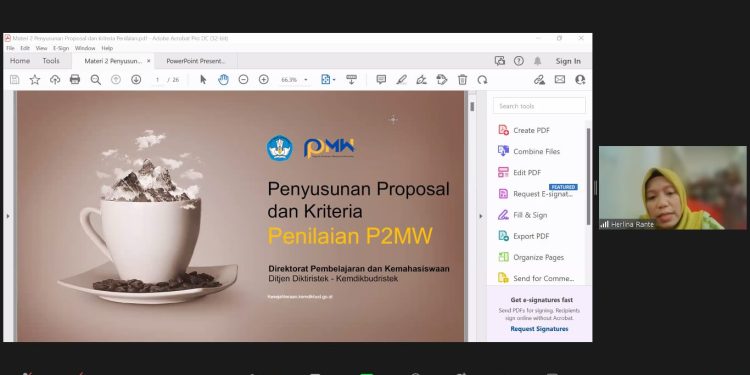Click the document vertical scrollbar thumb

pos(472,107)
